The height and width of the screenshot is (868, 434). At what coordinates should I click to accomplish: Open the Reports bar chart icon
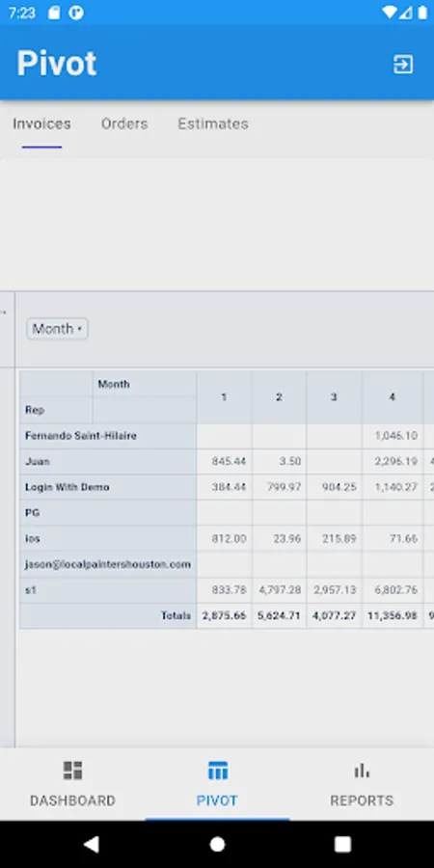click(362, 770)
